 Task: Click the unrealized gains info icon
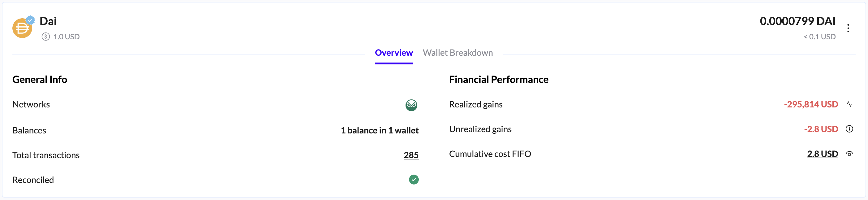(x=849, y=129)
